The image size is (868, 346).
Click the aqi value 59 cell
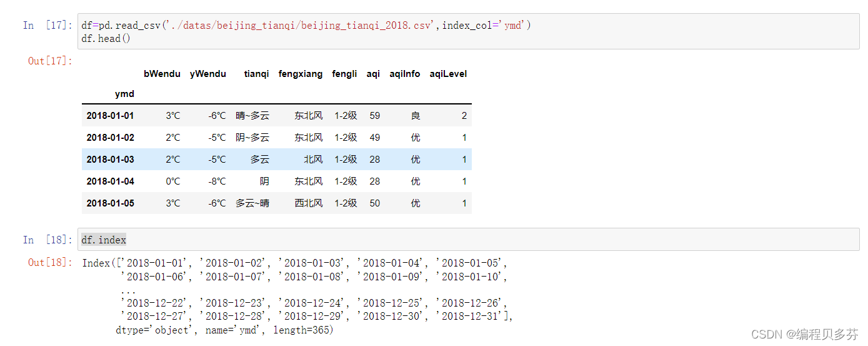374,116
